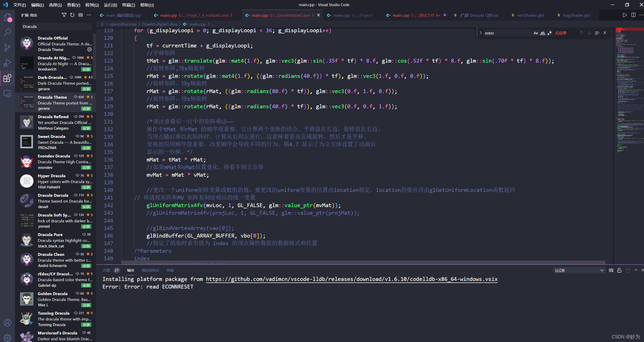Open the output log in editor

pyautogui.click(x=628, y=271)
